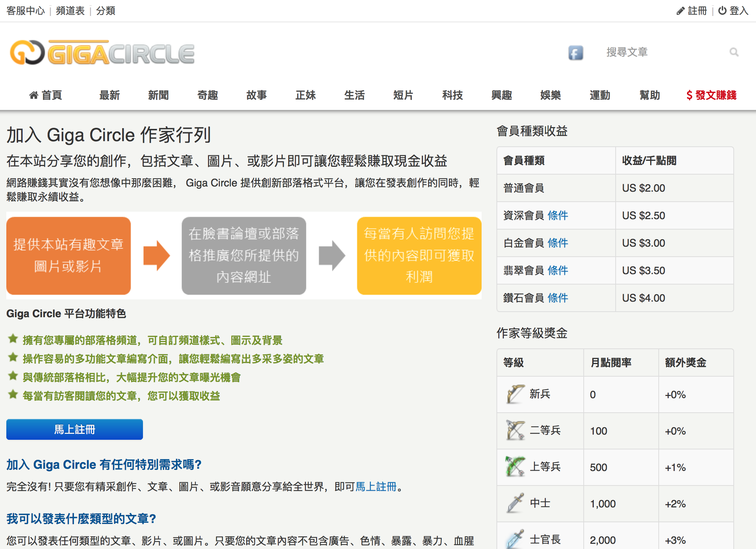Open the 科技 menu category
The width and height of the screenshot is (756, 549).
tap(452, 95)
